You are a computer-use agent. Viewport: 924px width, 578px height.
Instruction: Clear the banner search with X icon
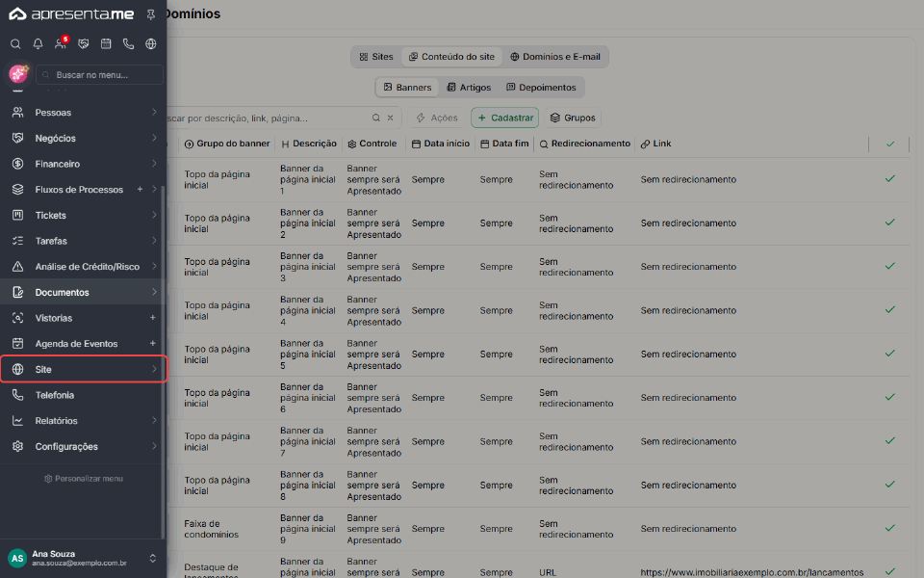click(x=390, y=118)
